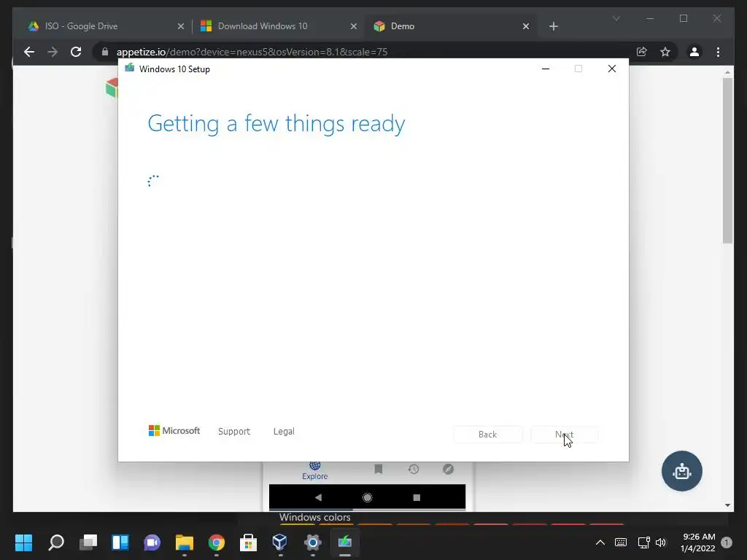Click the Back button in Setup
The image size is (747, 560).
pos(487,435)
